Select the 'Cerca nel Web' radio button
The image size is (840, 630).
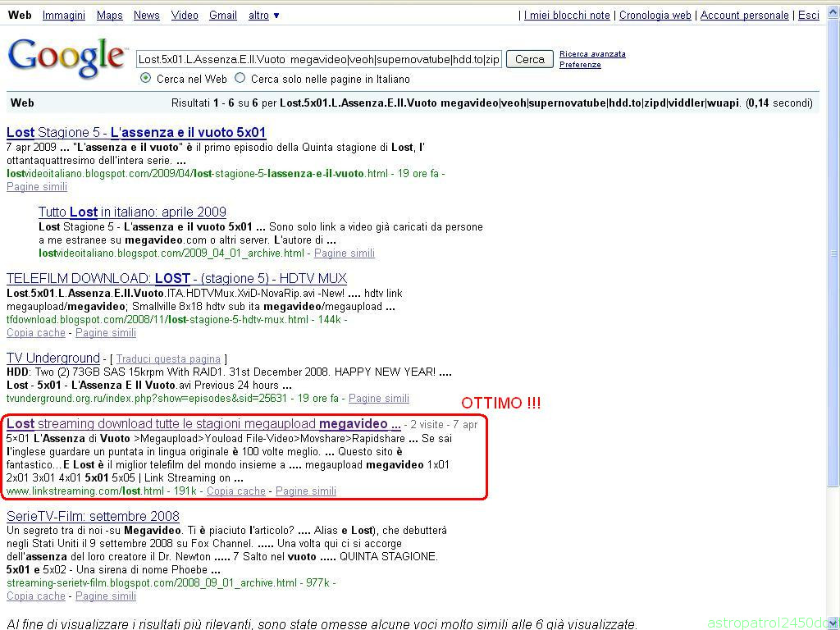145,78
